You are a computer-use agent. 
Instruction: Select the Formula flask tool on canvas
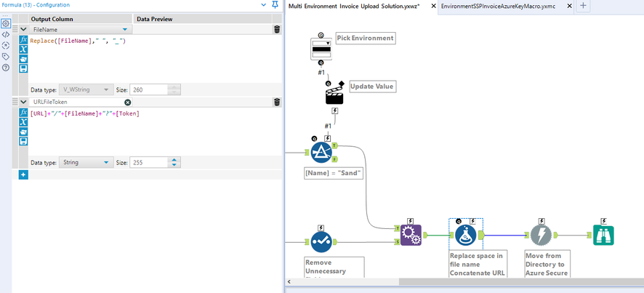tap(466, 235)
